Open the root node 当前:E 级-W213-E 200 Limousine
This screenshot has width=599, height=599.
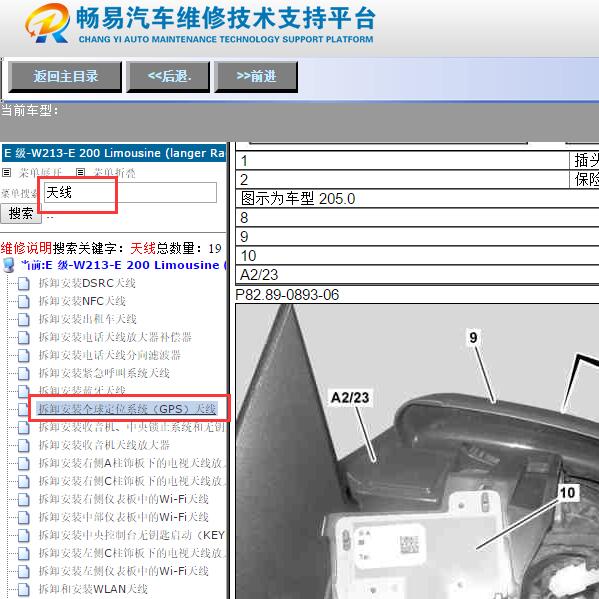tap(123, 265)
